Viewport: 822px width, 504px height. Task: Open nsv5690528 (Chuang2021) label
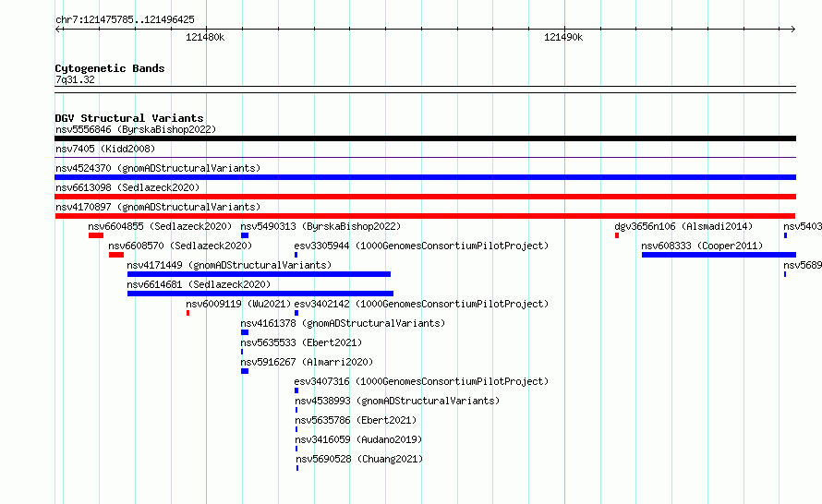tap(359, 459)
